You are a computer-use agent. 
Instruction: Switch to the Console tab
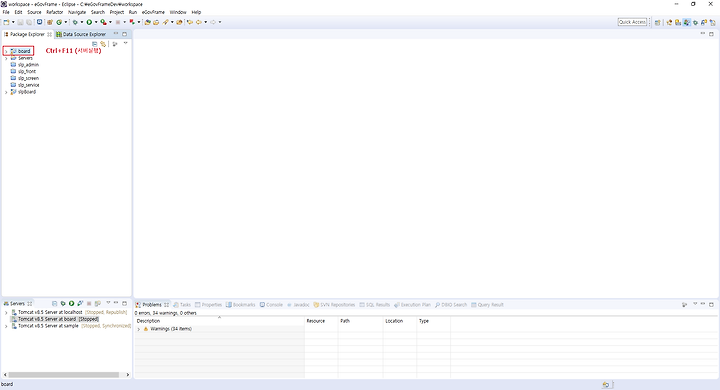click(271, 305)
